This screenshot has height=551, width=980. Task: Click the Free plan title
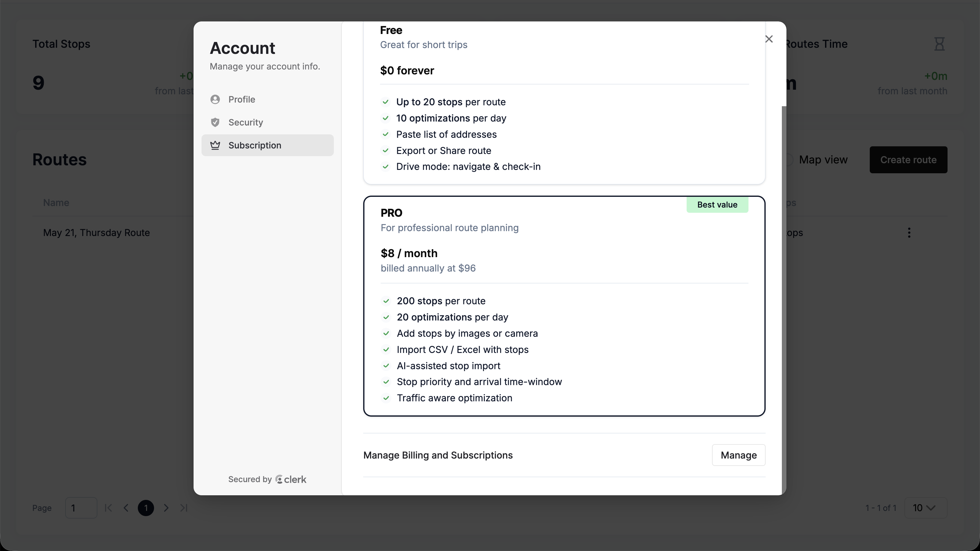(391, 30)
